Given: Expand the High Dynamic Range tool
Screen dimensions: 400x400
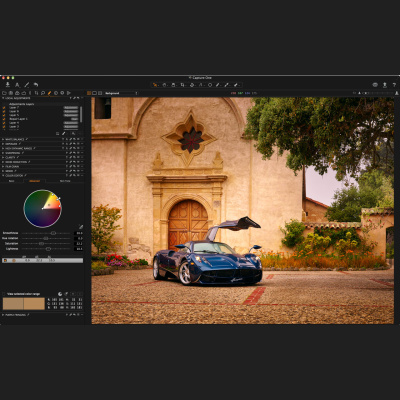Looking at the screenshot, I should pos(3,148).
